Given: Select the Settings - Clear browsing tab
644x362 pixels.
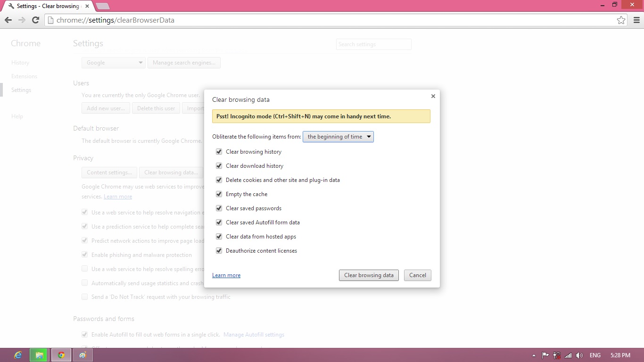Looking at the screenshot, I should click(x=47, y=6).
